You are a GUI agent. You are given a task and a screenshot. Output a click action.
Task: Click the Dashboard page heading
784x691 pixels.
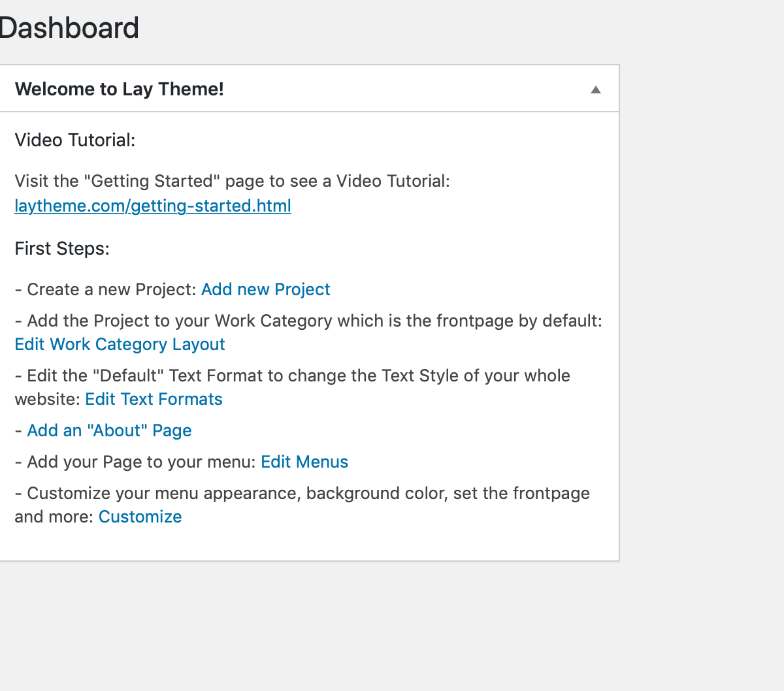tap(69, 28)
